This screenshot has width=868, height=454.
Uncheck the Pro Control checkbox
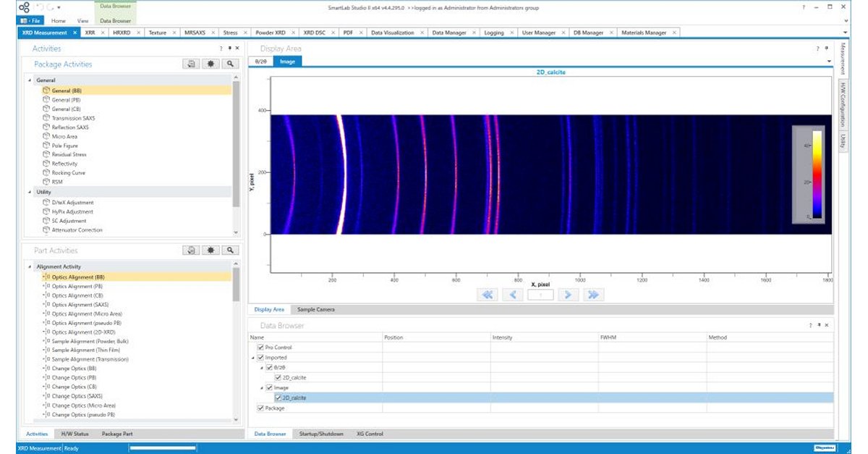260,347
